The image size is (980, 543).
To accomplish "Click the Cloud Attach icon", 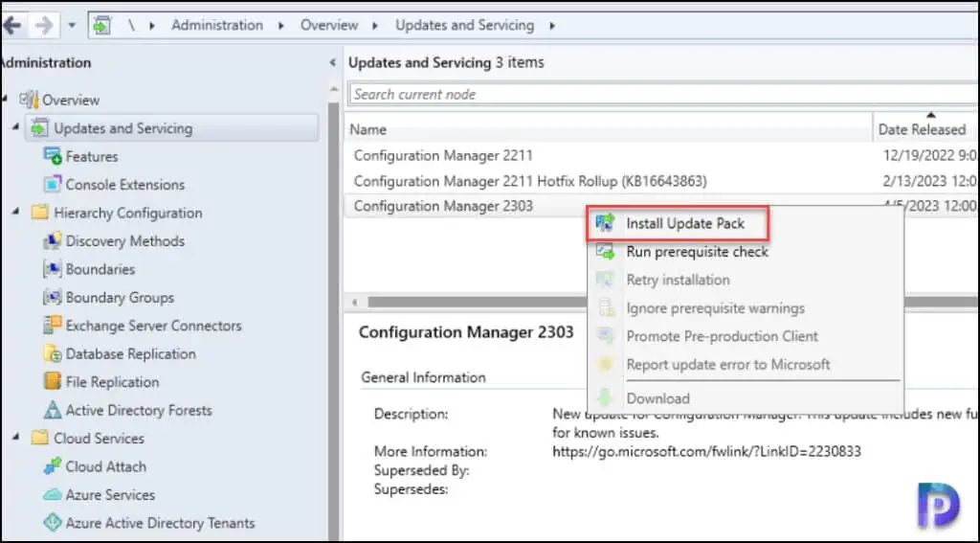I will (53, 466).
